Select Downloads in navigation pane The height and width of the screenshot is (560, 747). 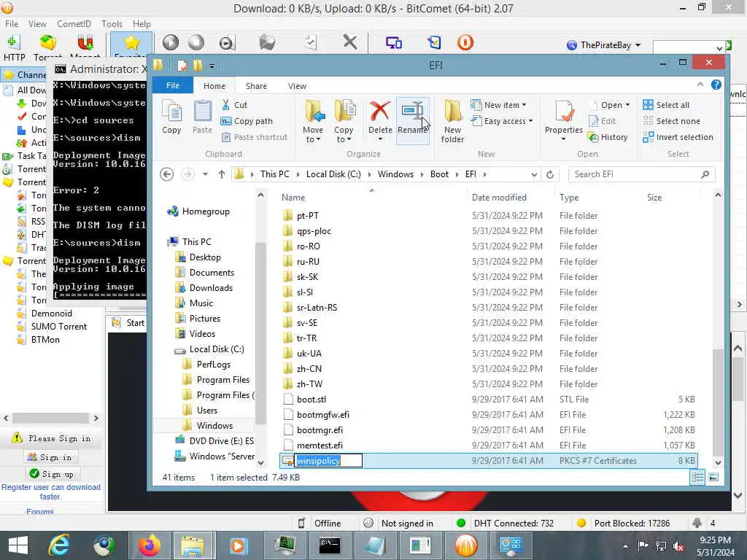tap(211, 287)
